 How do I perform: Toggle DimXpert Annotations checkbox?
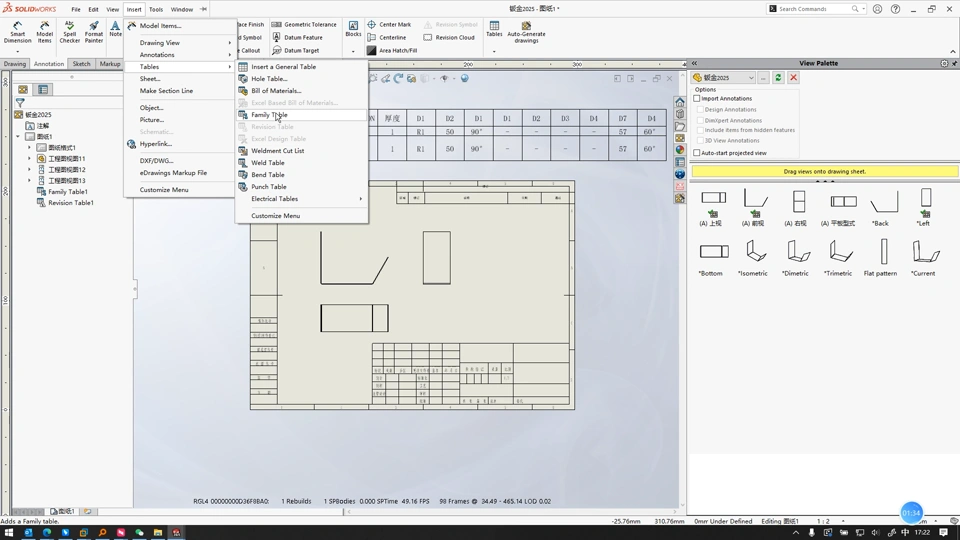[700, 120]
